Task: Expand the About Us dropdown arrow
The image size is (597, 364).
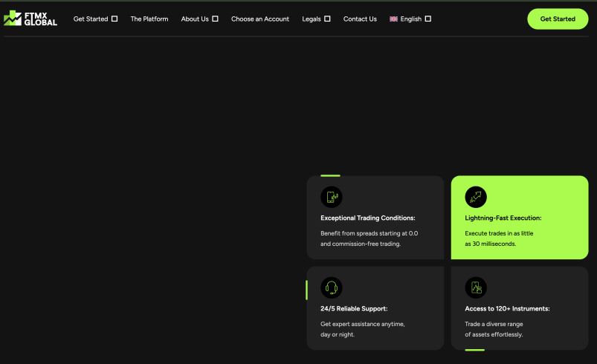Action: (216, 19)
